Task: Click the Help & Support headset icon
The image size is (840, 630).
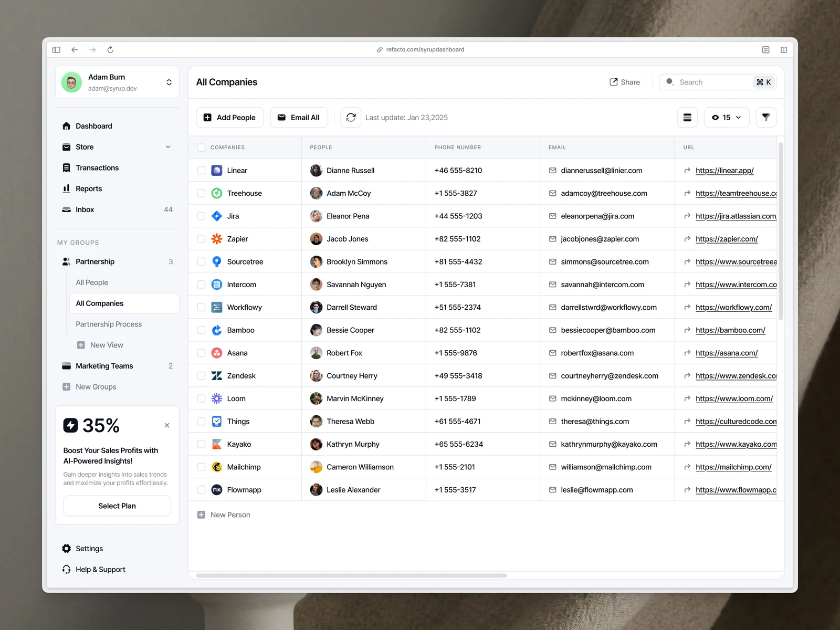Action: tap(67, 570)
